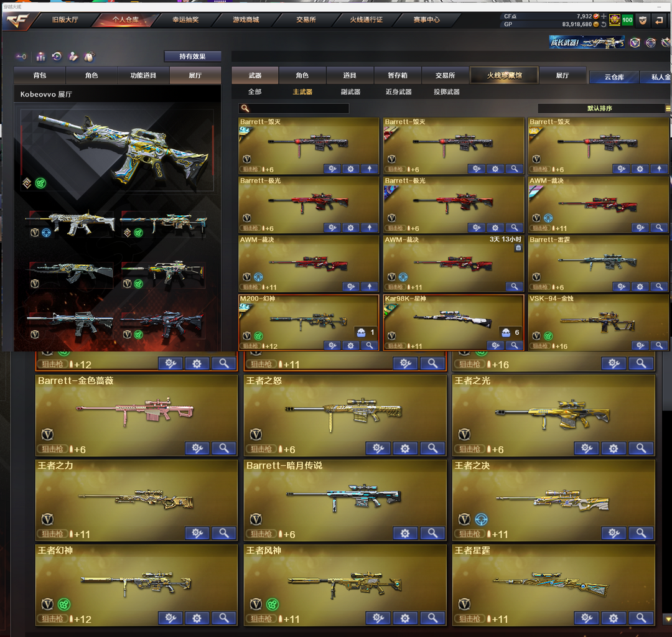Select the M200-幻神 weapon card
This screenshot has height=637, width=672.
click(309, 322)
